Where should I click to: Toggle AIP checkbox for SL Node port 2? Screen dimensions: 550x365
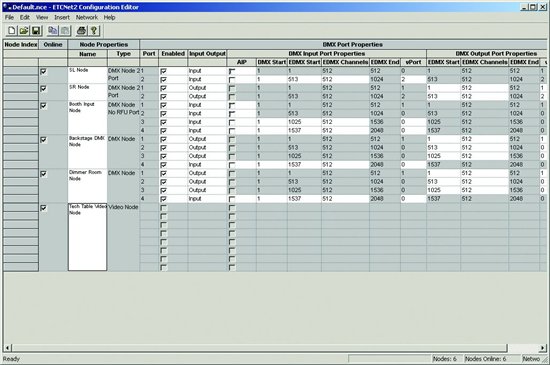232,80
